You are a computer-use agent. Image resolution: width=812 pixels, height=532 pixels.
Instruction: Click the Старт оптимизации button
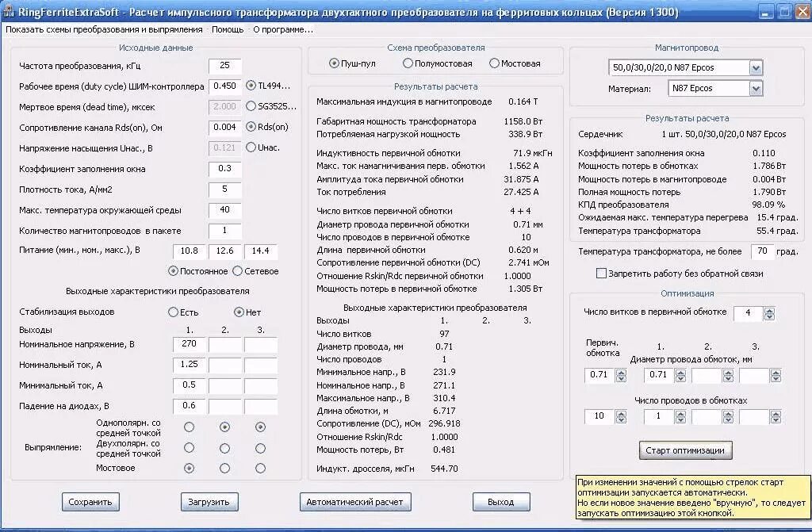click(x=685, y=450)
